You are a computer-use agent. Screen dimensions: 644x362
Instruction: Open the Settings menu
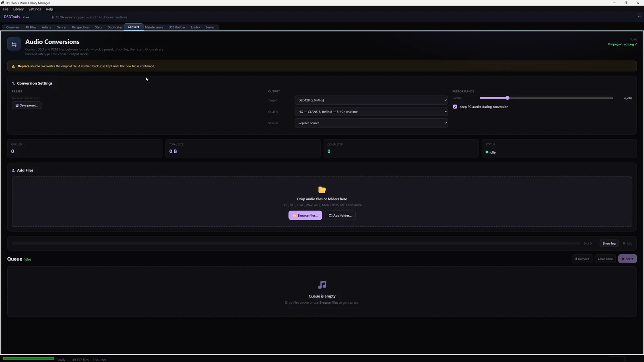(x=35, y=9)
